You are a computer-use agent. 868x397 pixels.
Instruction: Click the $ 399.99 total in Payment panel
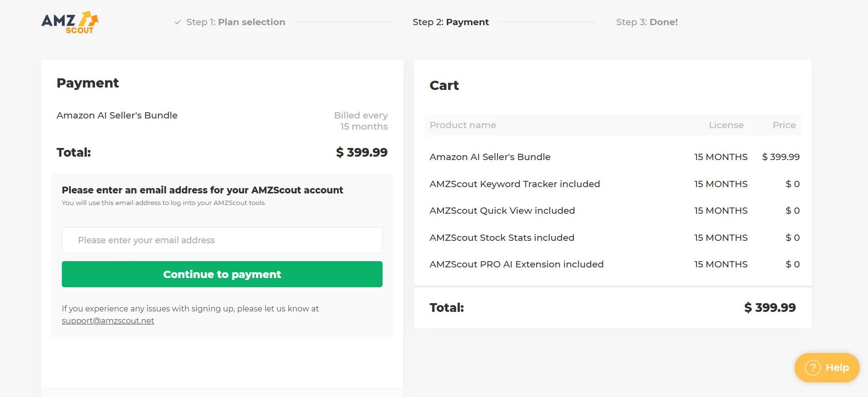point(362,152)
